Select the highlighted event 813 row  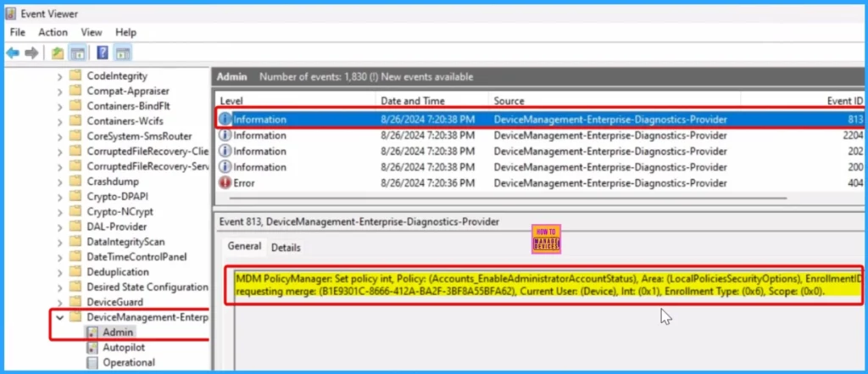(x=540, y=119)
